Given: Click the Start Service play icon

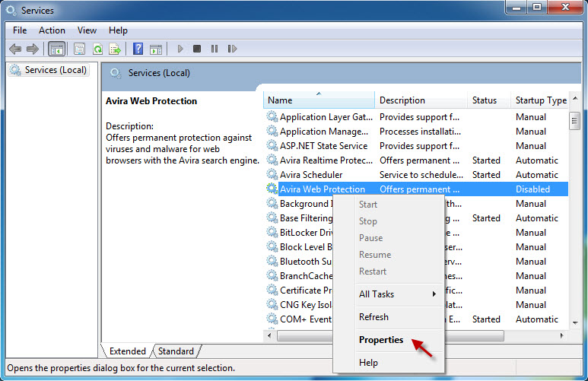Looking at the screenshot, I should click(180, 49).
